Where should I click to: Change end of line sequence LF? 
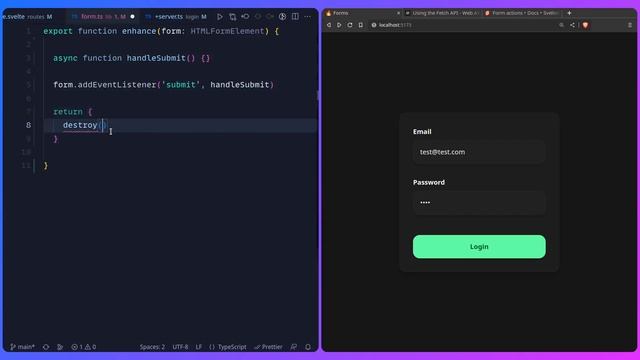pos(199,347)
